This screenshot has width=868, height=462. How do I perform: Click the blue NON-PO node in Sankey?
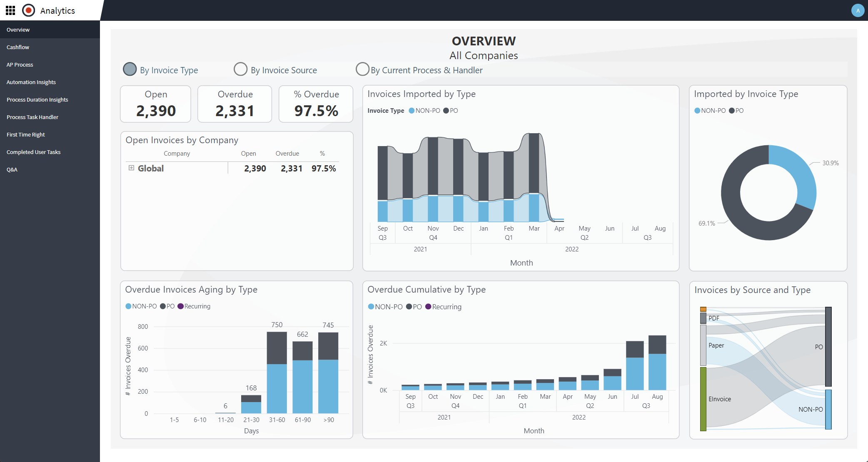coord(828,409)
